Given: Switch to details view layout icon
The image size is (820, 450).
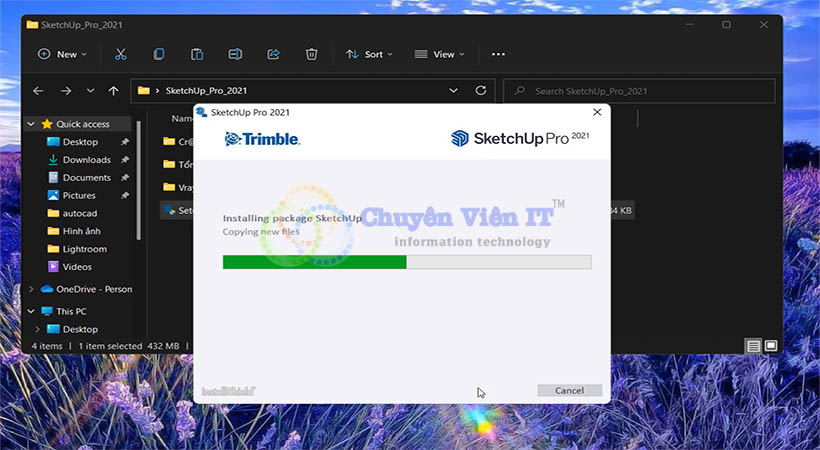Looking at the screenshot, I should pos(753,346).
